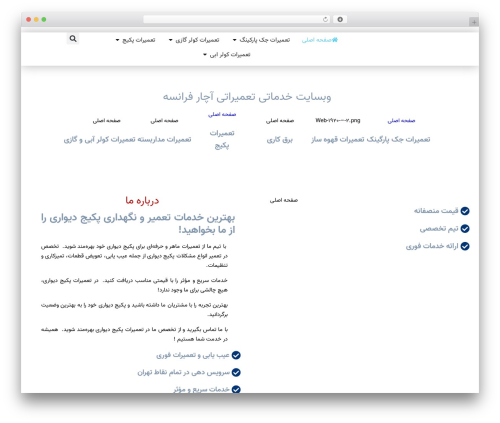Screen dimensions: 500x423
Task: Click the قیمت منصفانه feature text
Action: tap(436, 211)
